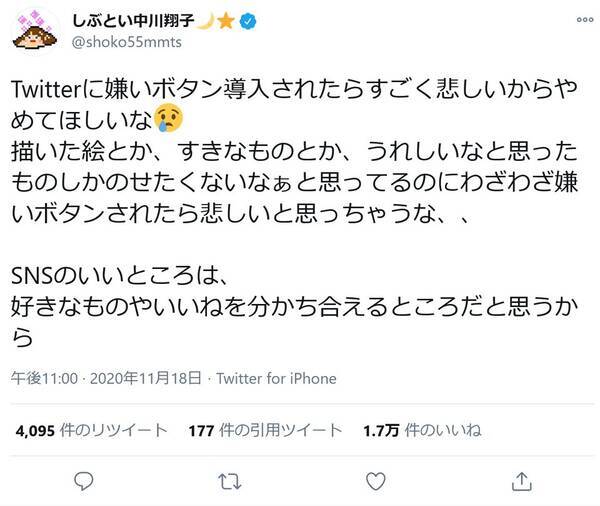Screen dimensions: 600x506
Task: Click the pixel-art profile avatar
Action: tap(36, 32)
